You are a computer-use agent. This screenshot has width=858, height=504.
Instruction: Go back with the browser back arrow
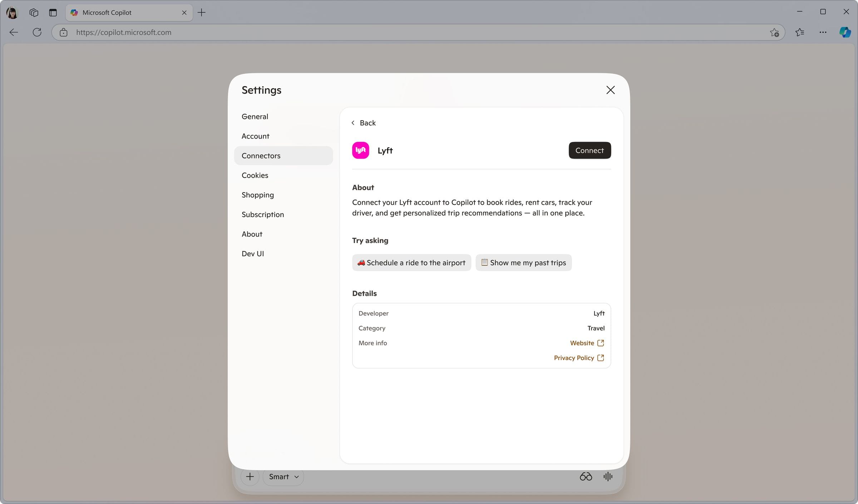tap(14, 32)
